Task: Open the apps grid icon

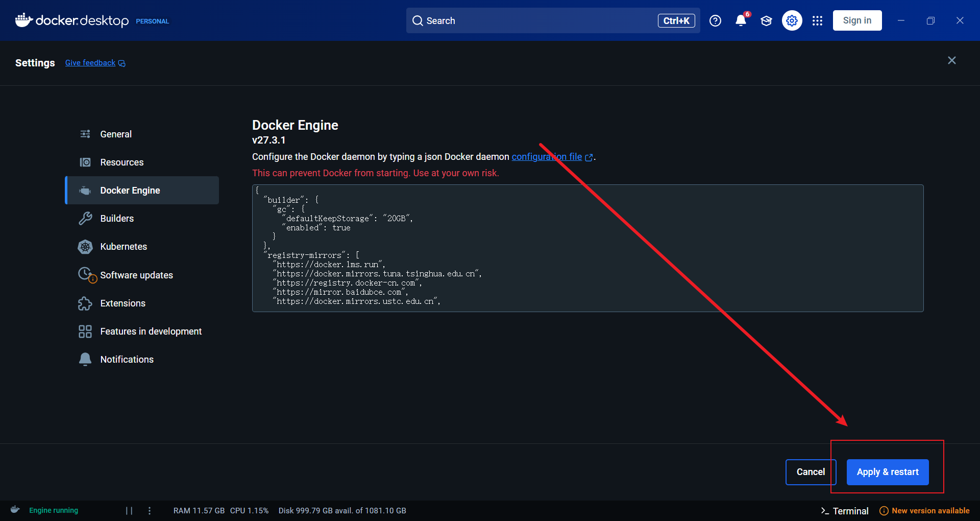Action: click(x=817, y=20)
